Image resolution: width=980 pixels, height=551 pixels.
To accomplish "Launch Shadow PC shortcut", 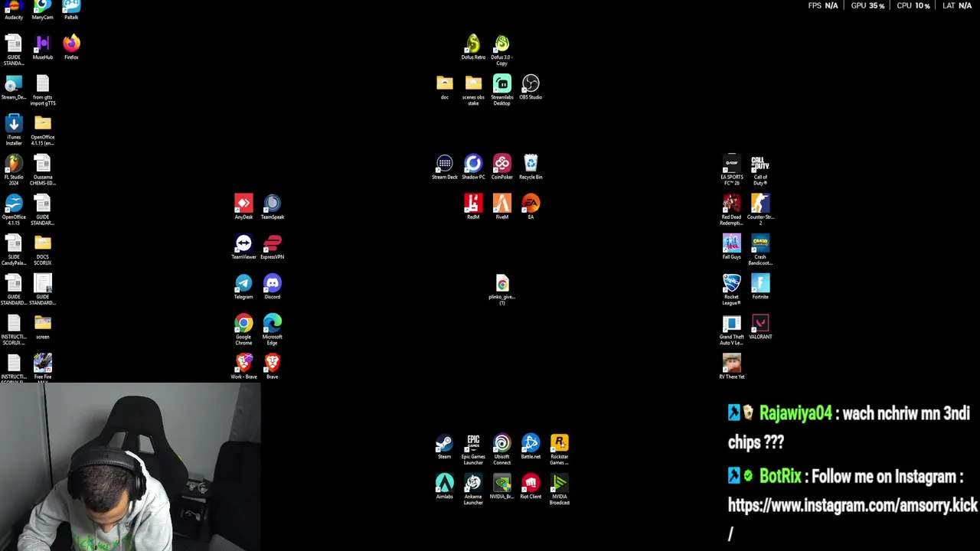I will (473, 168).
